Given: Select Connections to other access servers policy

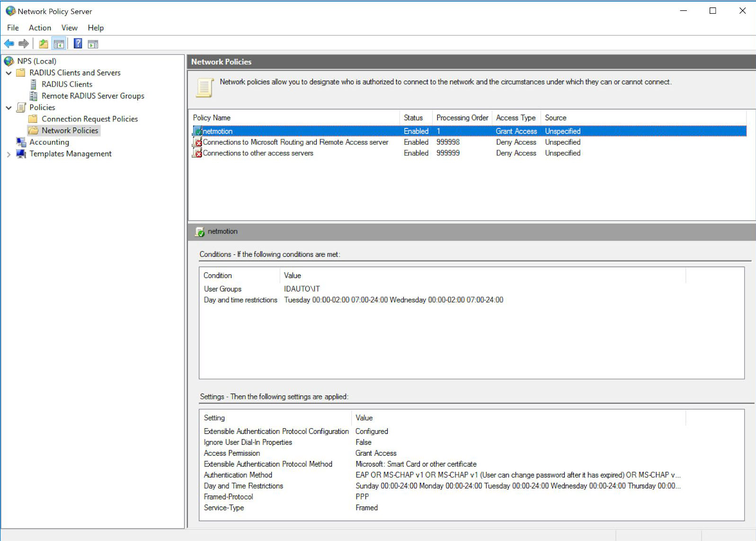Looking at the screenshot, I should [258, 153].
